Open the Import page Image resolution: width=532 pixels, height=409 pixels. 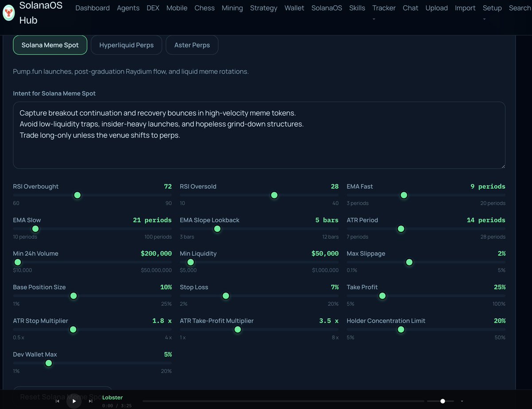coord(465,8)
